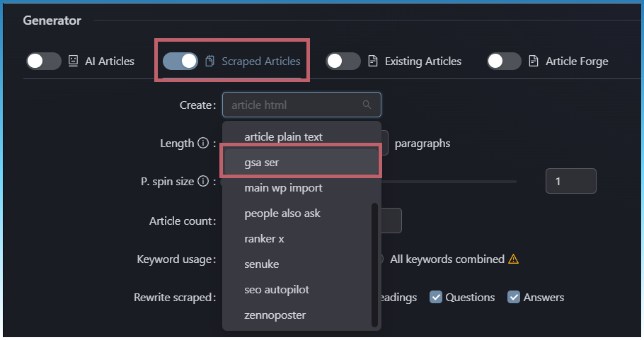Click the Article Forge document icon
Image resolution: width=644 pixels, height=340 pixels.
pyautogui.click(x=534, y=61)
